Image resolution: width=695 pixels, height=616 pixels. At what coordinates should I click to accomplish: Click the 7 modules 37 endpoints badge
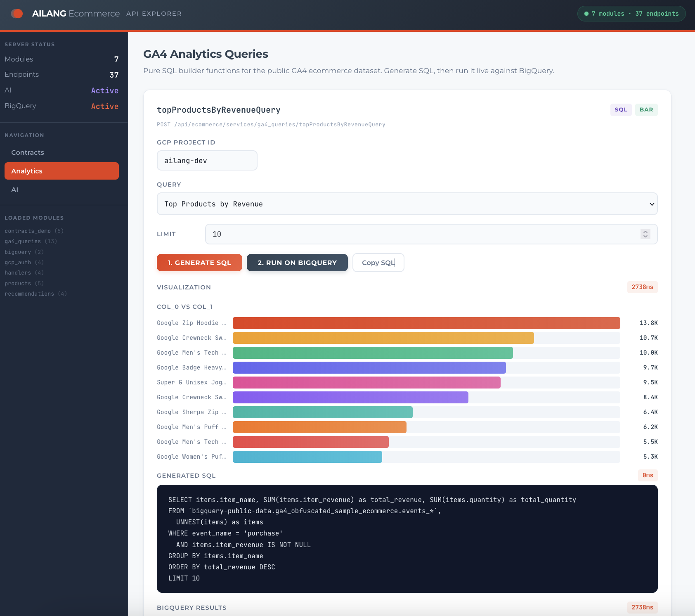(631, 13)
